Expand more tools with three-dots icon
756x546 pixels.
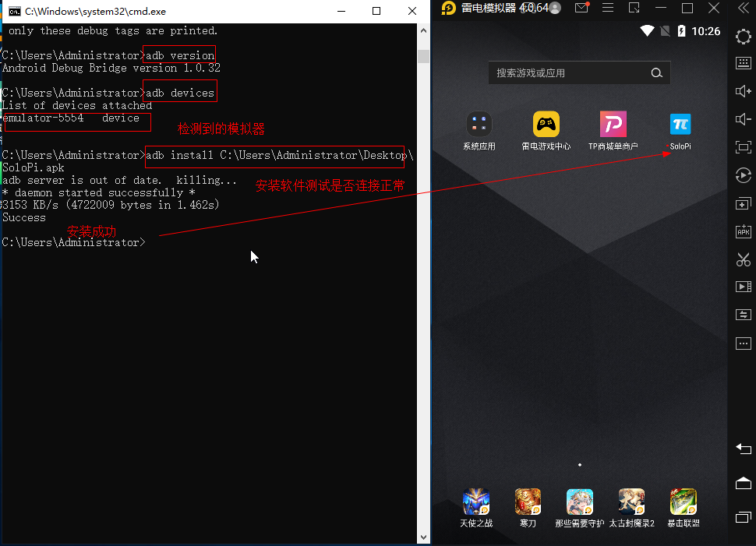click(x=743, y=343)
